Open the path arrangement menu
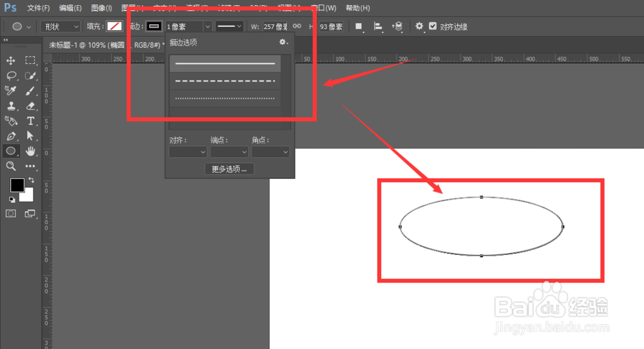This screenshot has width=644, height=349. 397,26
